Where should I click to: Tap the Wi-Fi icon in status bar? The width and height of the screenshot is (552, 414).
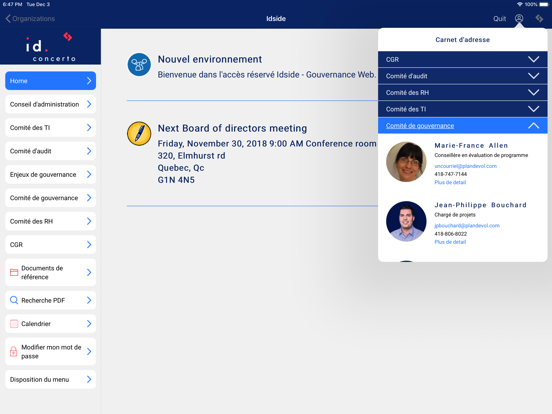point(520,4)
